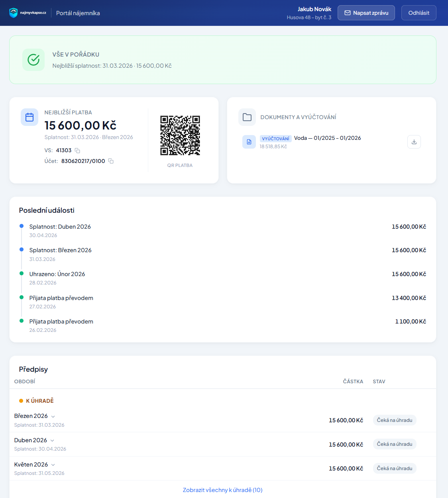The height and width of the screenshot is (498, 448).
Task: Click the green checkmark status icon
Action: tap(33, 60)
